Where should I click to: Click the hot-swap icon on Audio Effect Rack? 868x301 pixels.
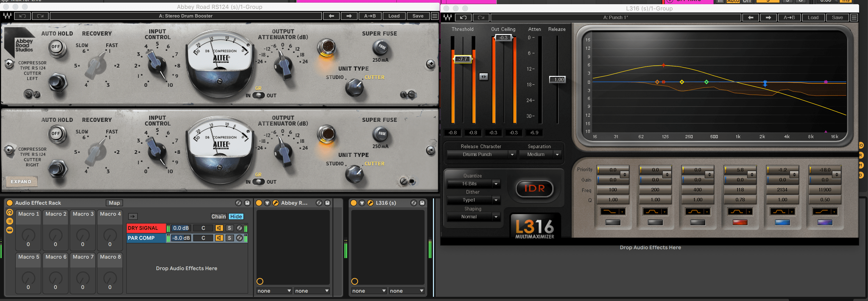(238, 203)
